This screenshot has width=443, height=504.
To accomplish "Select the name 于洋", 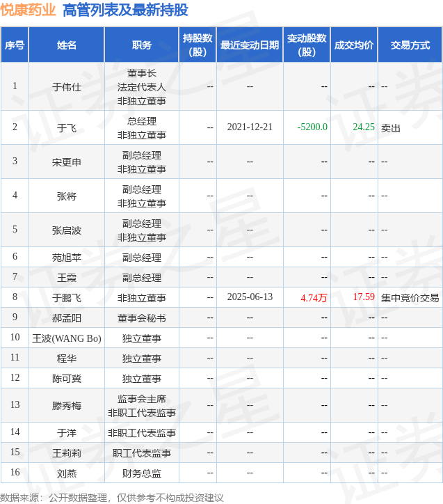I will tap(67, 433).
